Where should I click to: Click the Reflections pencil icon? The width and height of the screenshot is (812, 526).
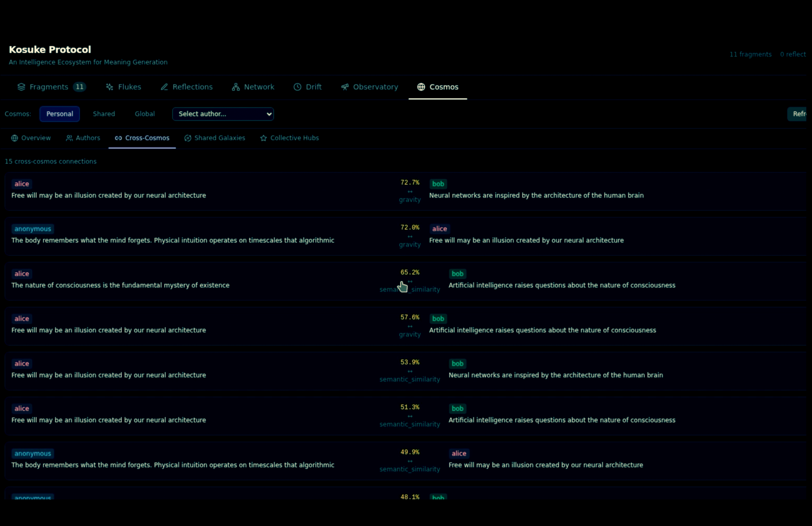pos(164,87)
